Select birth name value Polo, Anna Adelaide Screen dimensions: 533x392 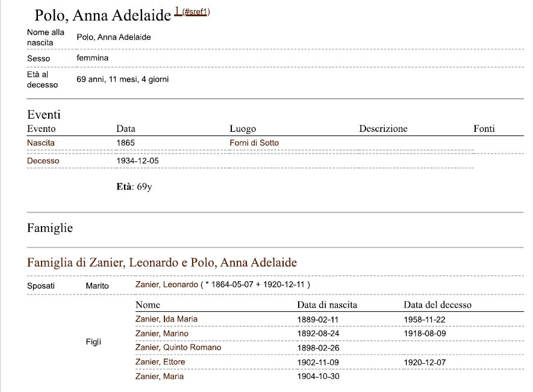[x=114, y=37]
